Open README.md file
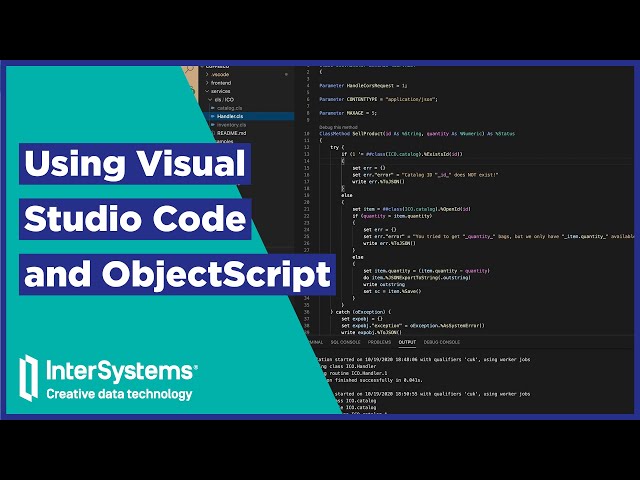 (x=231, y=133)
